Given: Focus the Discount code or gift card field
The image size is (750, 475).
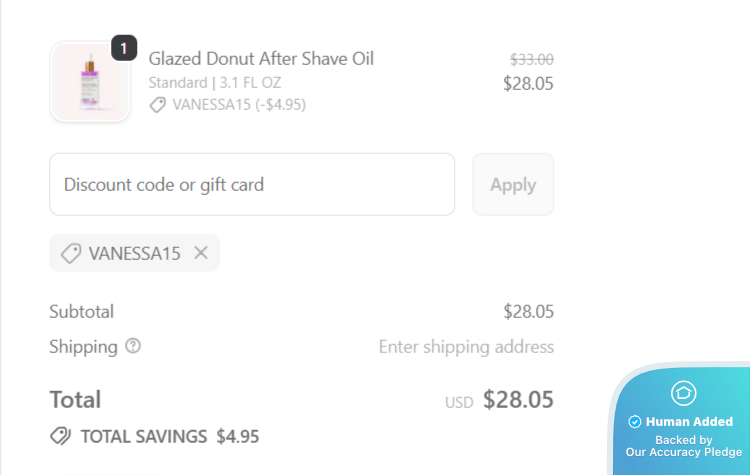Looking at the screenshot, I should pos(252,184).
